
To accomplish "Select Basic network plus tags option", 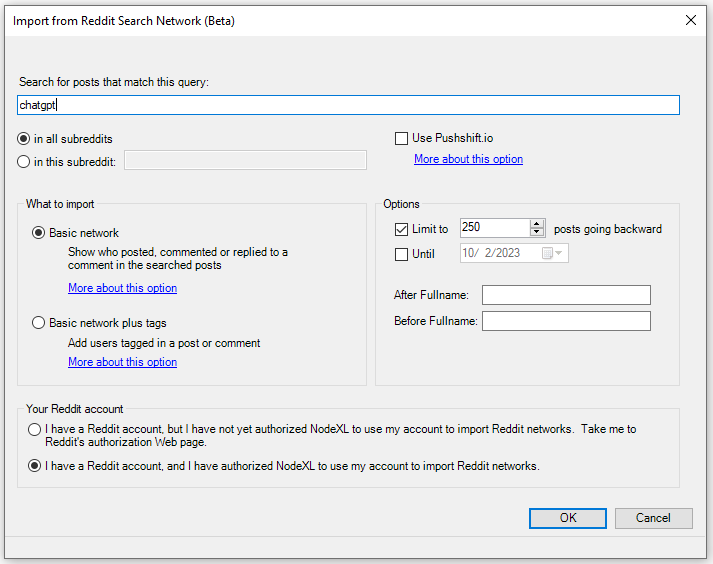I will pyautogui.click(x=39, y=323).
